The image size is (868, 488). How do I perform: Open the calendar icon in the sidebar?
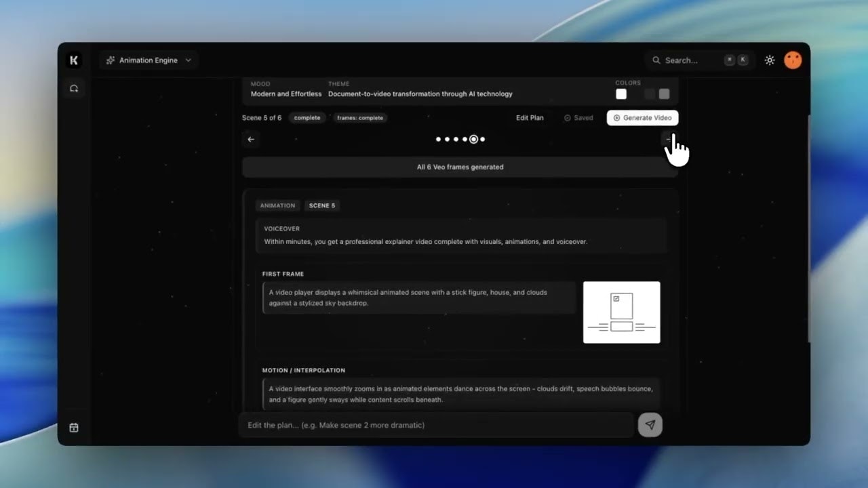[74, 428]
